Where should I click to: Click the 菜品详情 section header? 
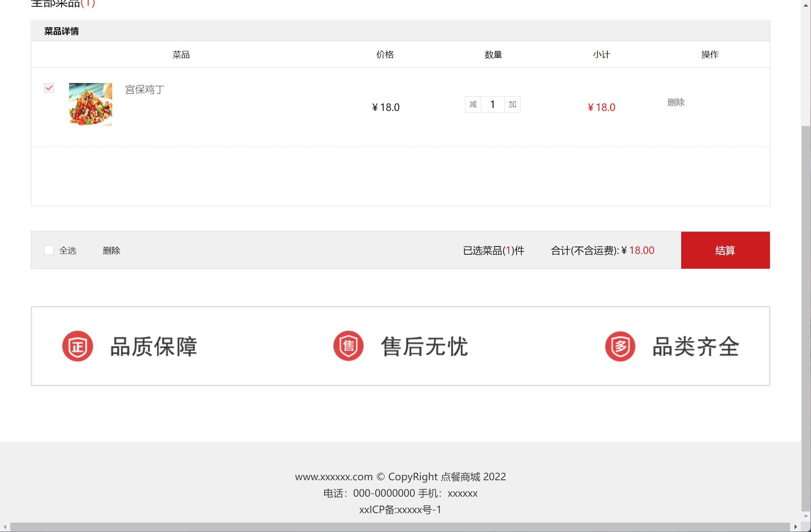[x=62, y=31]
